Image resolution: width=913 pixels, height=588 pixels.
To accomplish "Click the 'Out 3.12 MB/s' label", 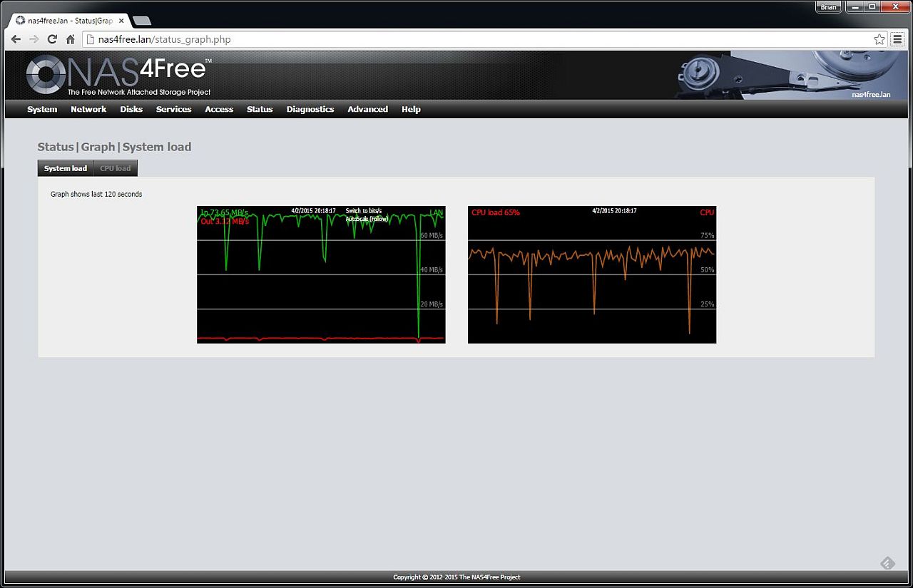I will click(x=225, y=221).
